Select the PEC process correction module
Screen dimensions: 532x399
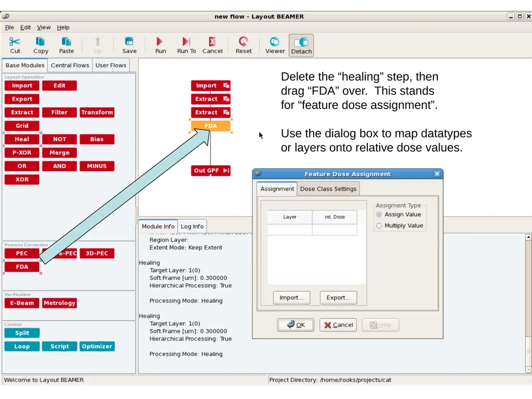tap(22, 254)
